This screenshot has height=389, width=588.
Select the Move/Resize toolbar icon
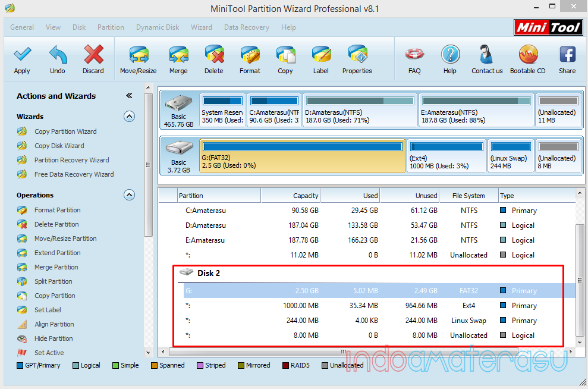(x=139, y=54)
